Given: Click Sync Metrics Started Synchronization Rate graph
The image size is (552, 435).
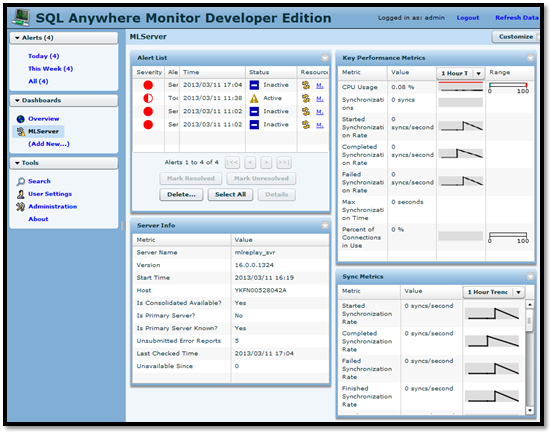Looking at the screenshot, I should tap(492, 314).
